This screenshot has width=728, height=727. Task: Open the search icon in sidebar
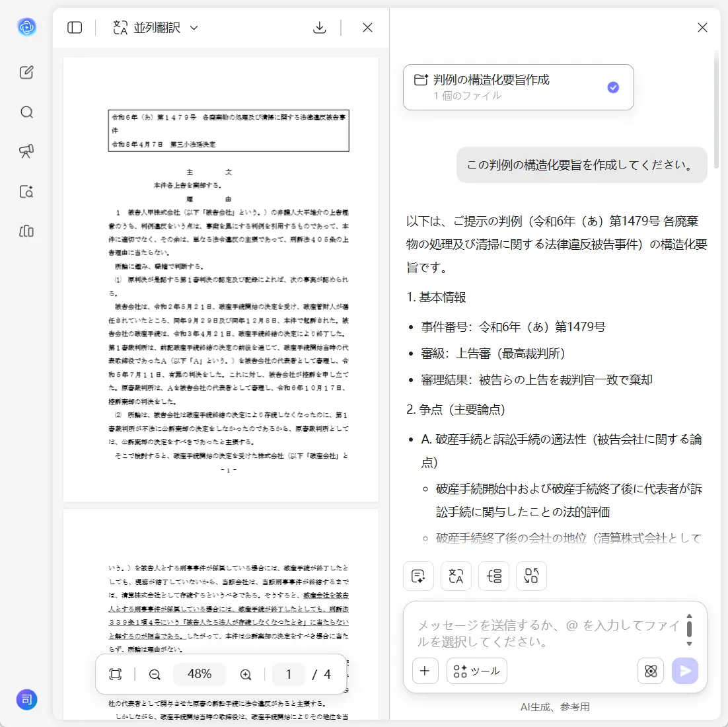(x=26, y=112)
